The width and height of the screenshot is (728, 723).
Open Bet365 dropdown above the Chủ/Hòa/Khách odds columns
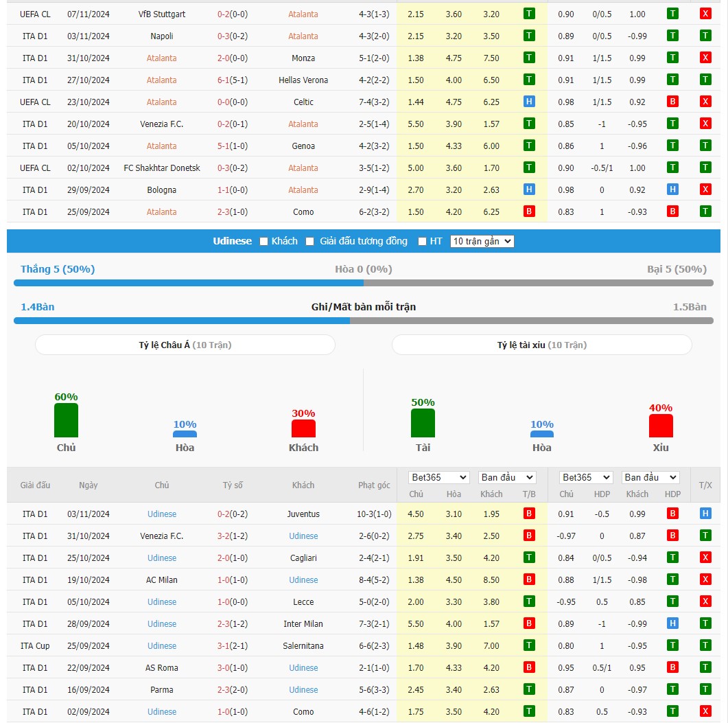click(438, 477)
